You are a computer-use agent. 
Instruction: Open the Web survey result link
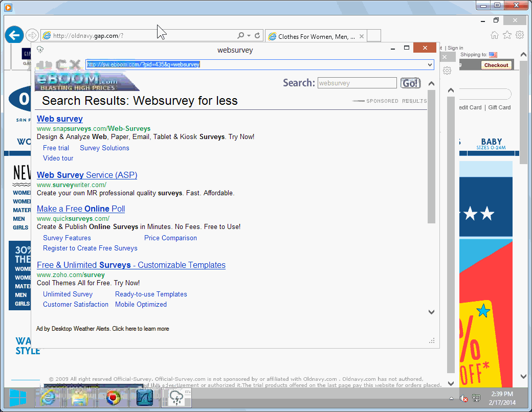tap(60, 119)
